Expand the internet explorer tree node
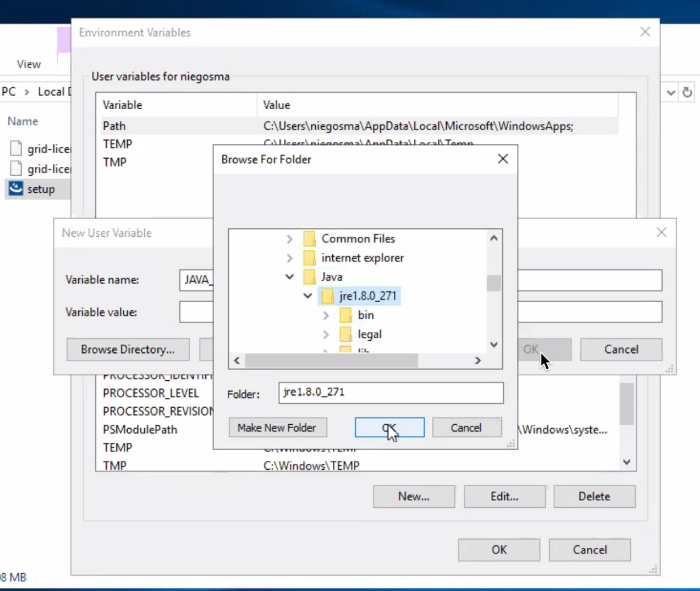The width and height of the screenshot is (700, 591). point(289,258)
